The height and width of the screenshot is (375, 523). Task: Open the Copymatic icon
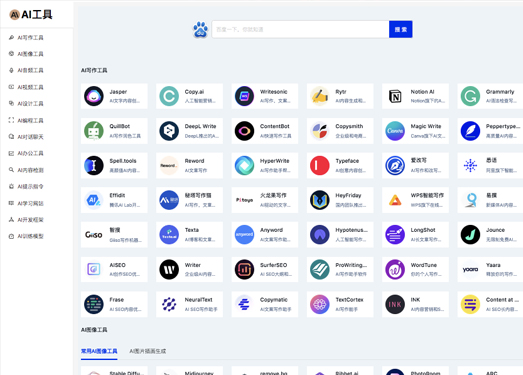244,304
